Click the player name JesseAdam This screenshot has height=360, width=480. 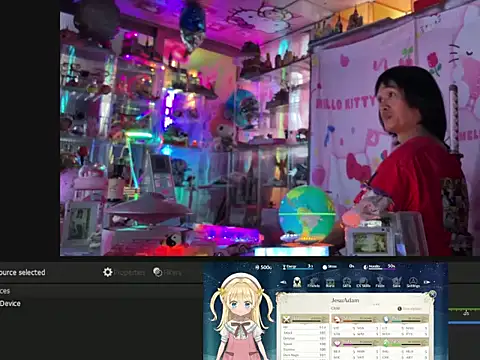tap(345, 300)
